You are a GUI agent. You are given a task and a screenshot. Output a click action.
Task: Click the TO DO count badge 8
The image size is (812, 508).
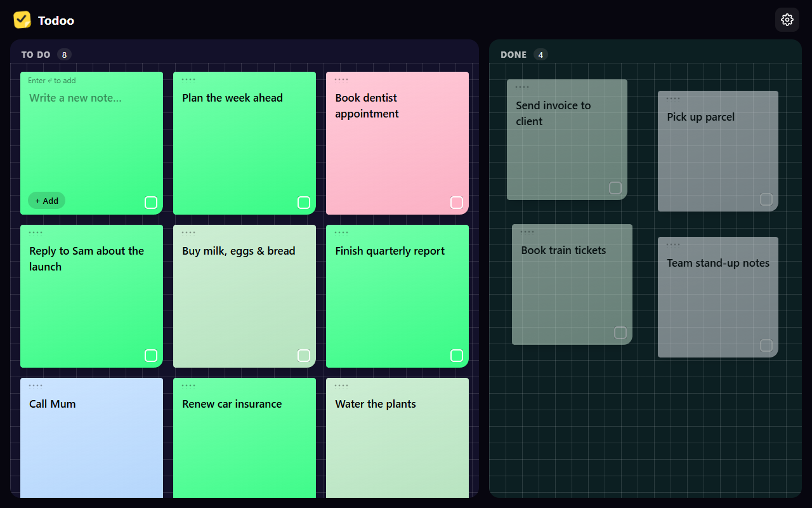click(x=64, y=55)
